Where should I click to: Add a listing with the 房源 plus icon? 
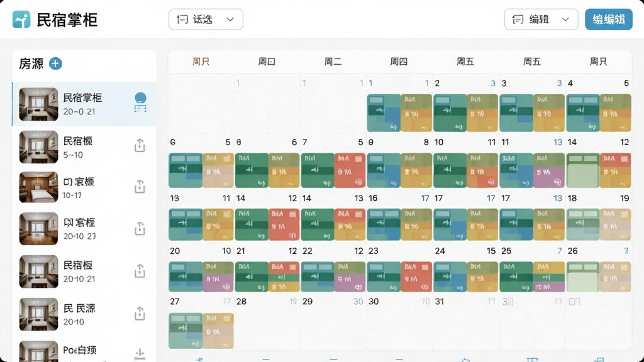point(55,63)
